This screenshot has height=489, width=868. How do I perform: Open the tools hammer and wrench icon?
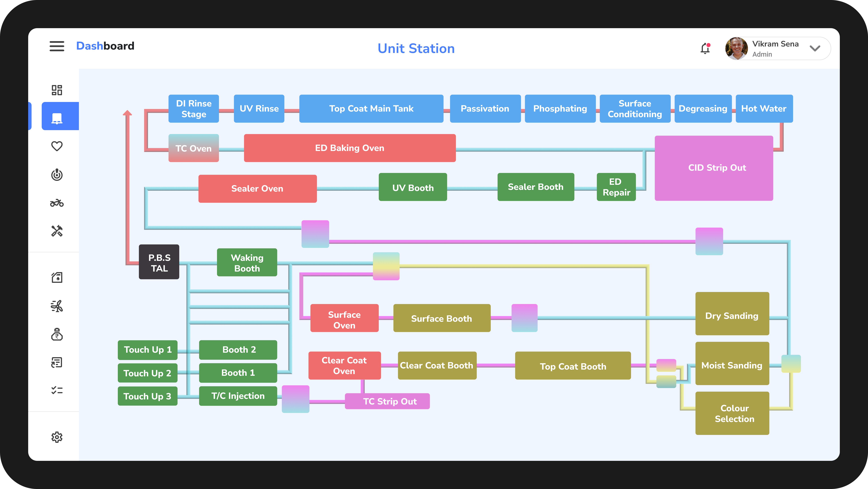coord(57,231)
